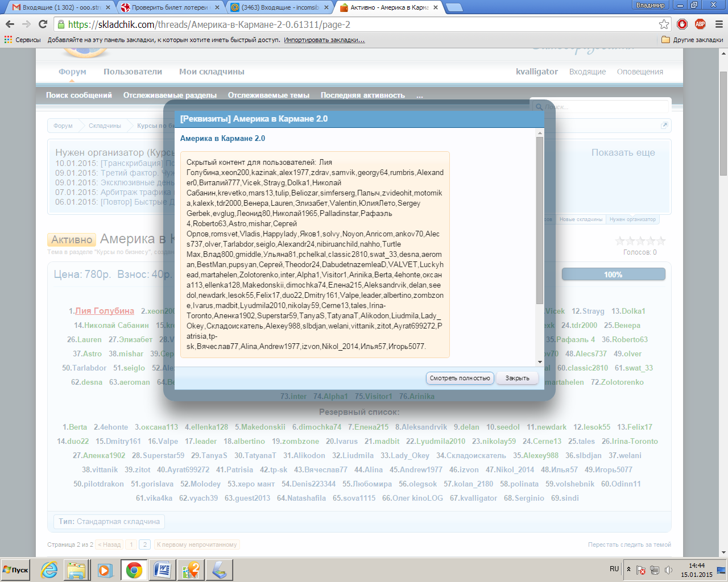Viewport: 728px width, 582px height.
Task: Open Мои складчины in the navigation
Action: pyautogui.click(x=212, y=72)
